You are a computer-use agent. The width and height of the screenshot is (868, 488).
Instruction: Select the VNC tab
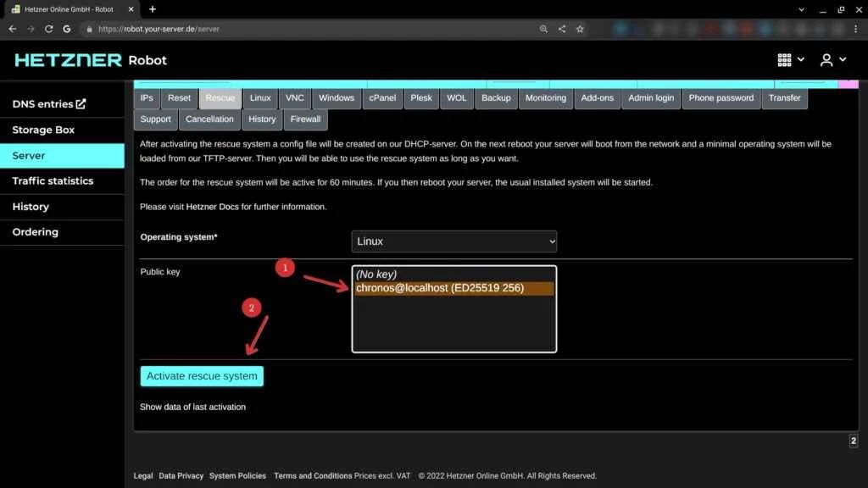[x=294, y=98]
